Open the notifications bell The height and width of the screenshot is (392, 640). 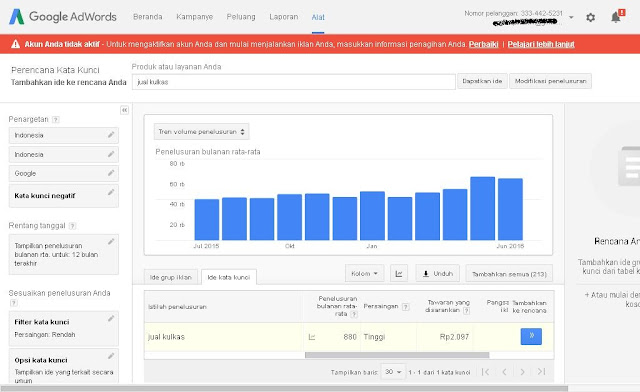coord(616,17)
